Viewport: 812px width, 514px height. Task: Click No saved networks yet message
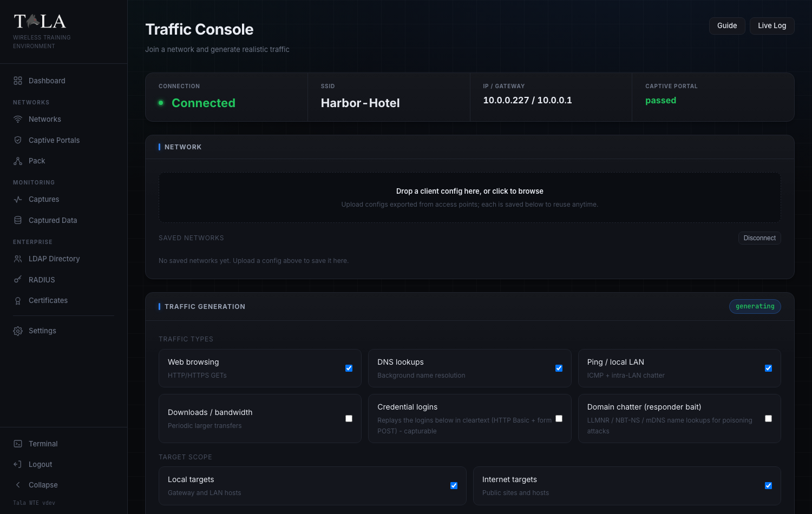(253, 261)
